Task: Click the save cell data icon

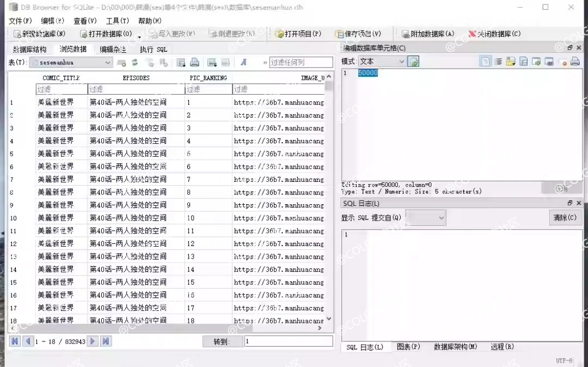Action: (x=523, y=62)
